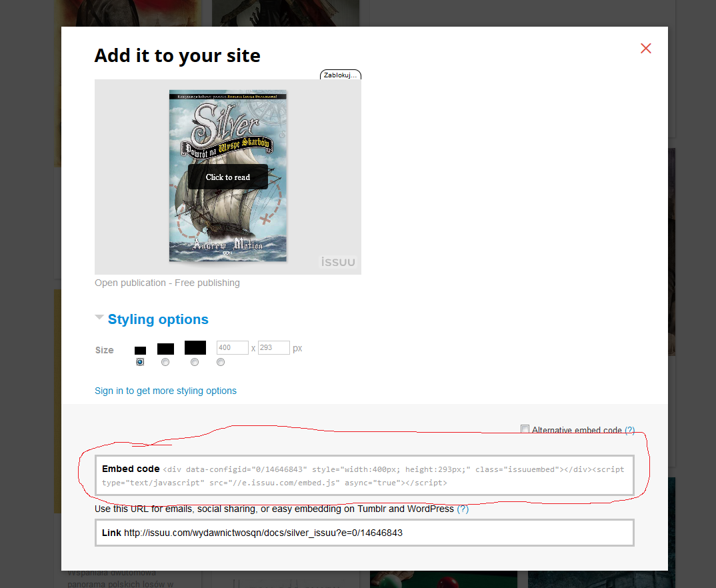
Task: Follow the Free publishing link
Action: click(207, 283)
